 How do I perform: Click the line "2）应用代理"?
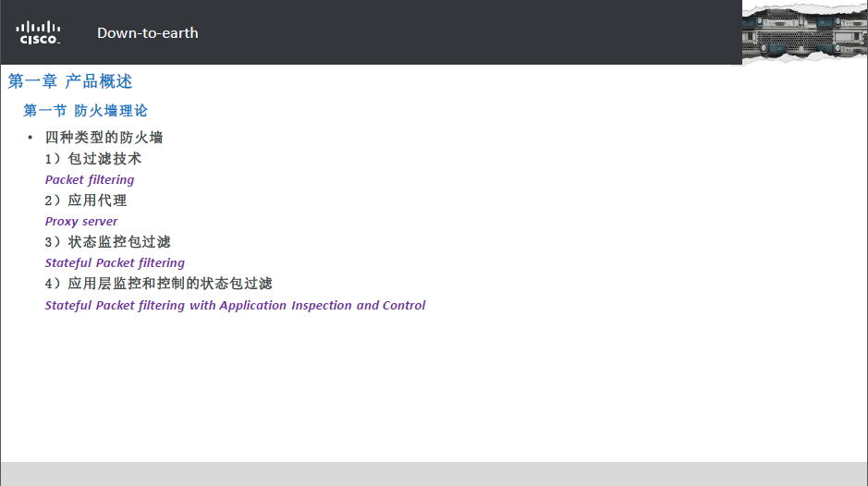(x=86, y=200)
